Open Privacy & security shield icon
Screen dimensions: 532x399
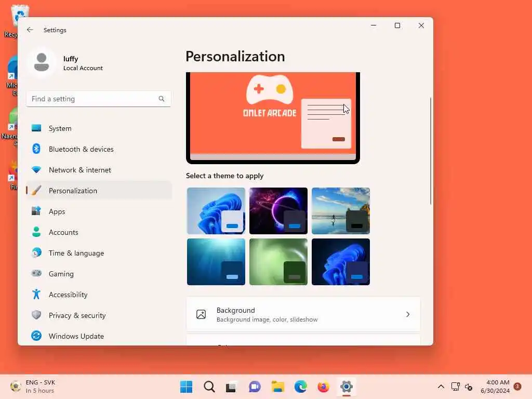coord(36,315)
